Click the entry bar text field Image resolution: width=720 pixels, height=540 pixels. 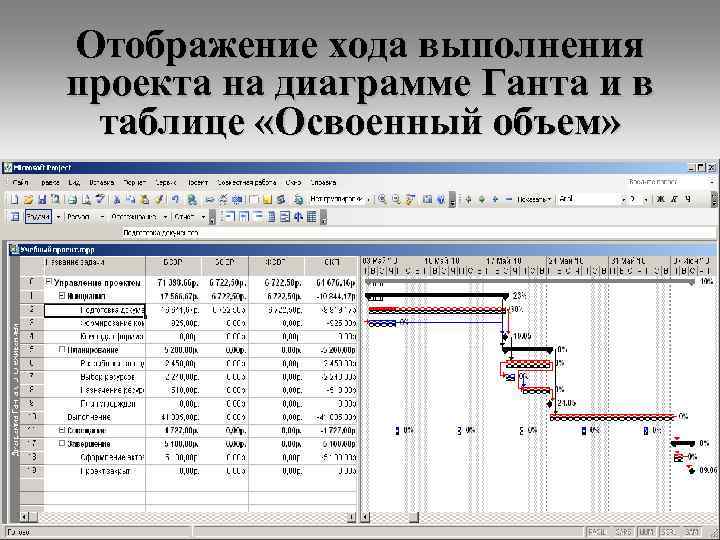click(x=418, y=233)
